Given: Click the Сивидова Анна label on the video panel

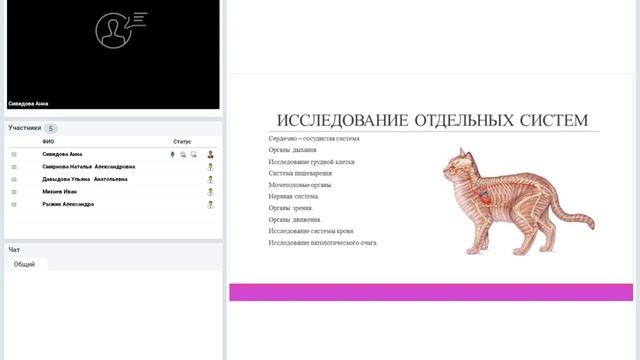Looking at the screenshot, I should [x=28, y=104].
